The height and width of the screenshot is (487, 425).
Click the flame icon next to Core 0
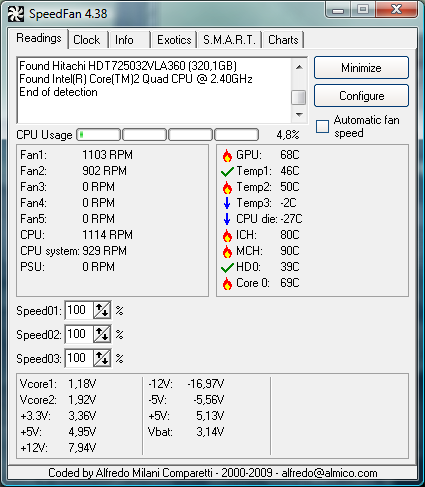click(x=227, y=283)
